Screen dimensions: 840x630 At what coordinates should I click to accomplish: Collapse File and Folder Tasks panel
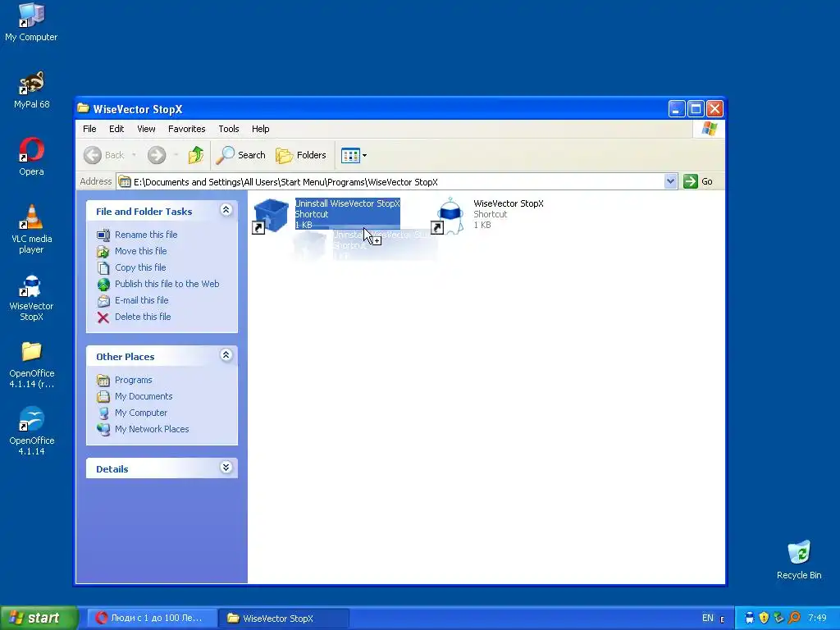coord(226,210)
